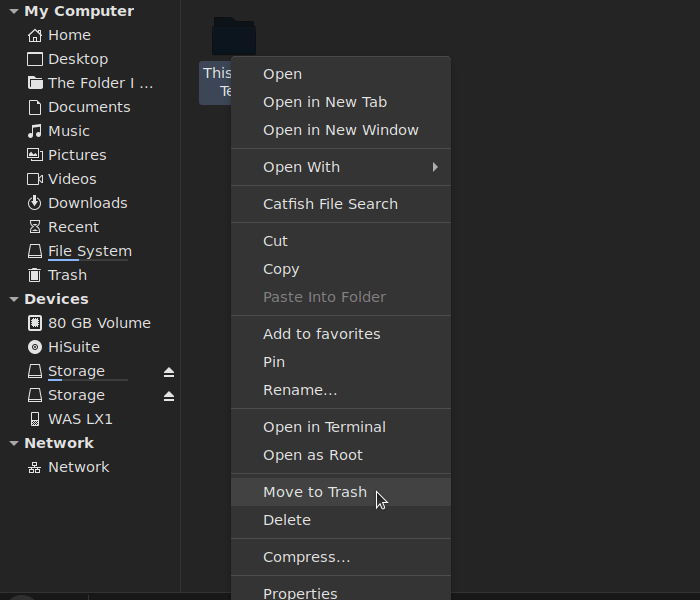The height and width of the screenshot is (600, 700).
Task: Click the Home icon in sidebar
Action: [x=35, y=35]
